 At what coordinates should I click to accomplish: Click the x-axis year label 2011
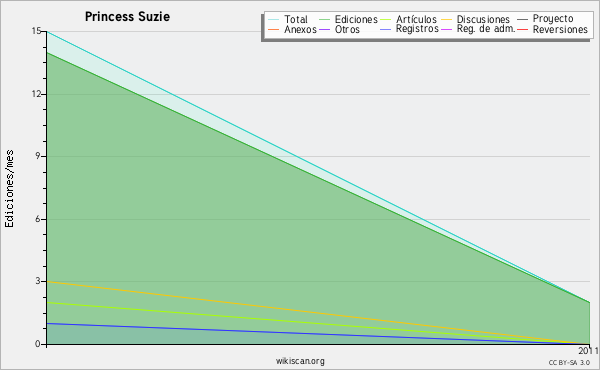click(x=588, y=350)
